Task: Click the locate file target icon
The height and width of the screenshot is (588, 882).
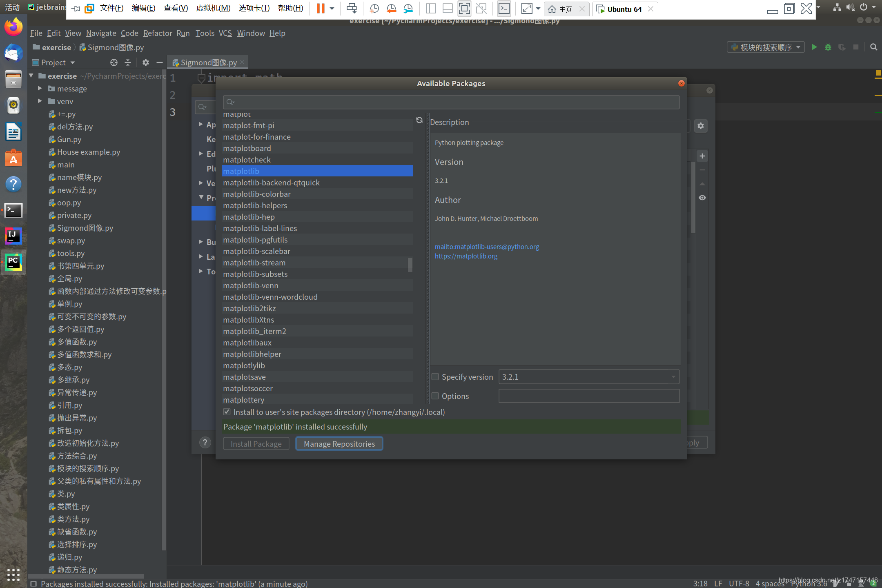Action: 114,62
